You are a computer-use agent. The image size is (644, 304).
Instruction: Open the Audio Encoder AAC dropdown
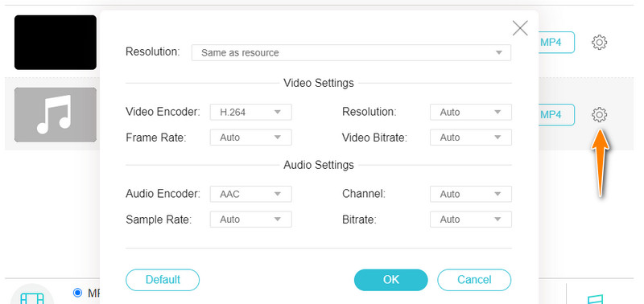click(250, 194)
